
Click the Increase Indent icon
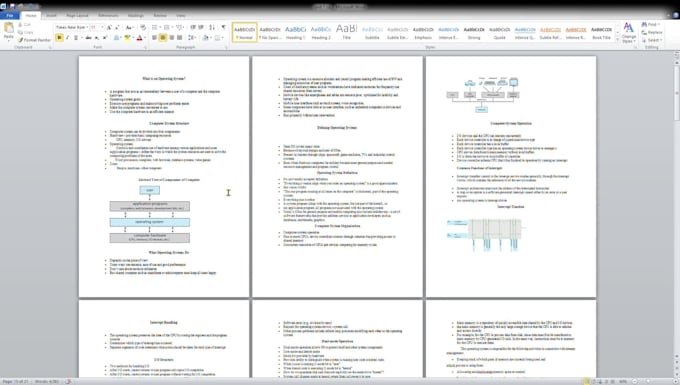point(201,27)
